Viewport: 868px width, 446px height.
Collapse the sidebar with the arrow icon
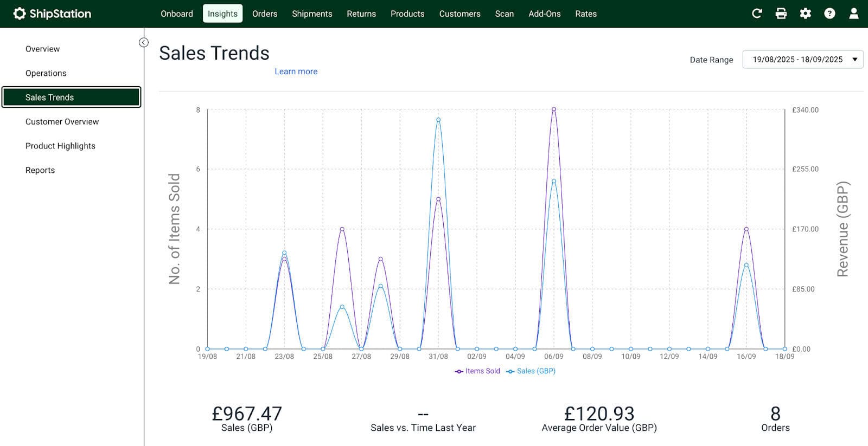(144, 42)
